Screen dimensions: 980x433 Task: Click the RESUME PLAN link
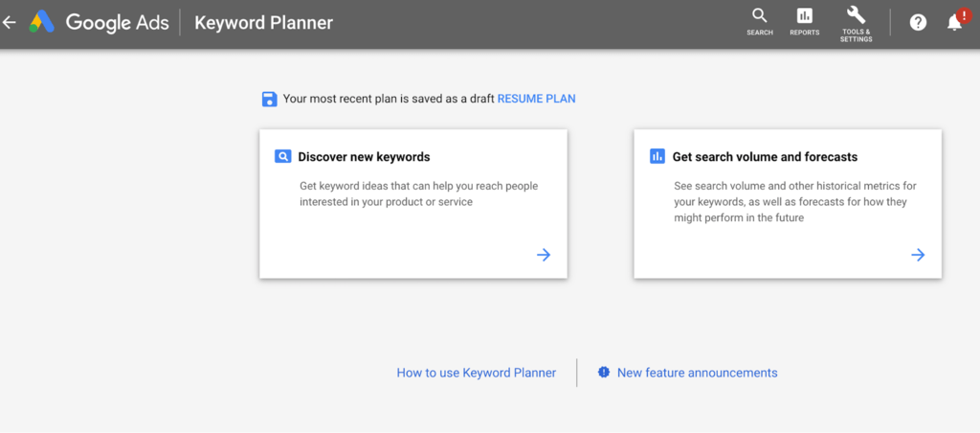tap(536, 99)
